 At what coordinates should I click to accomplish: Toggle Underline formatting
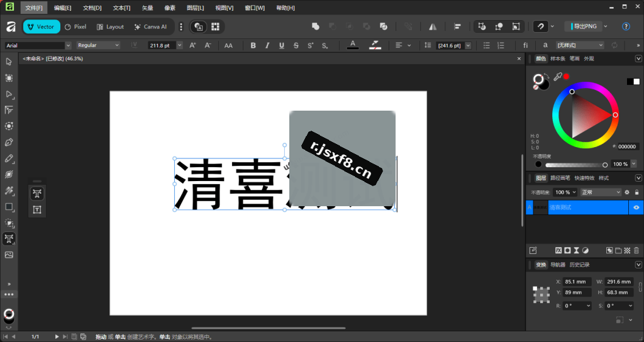point(281,45)
